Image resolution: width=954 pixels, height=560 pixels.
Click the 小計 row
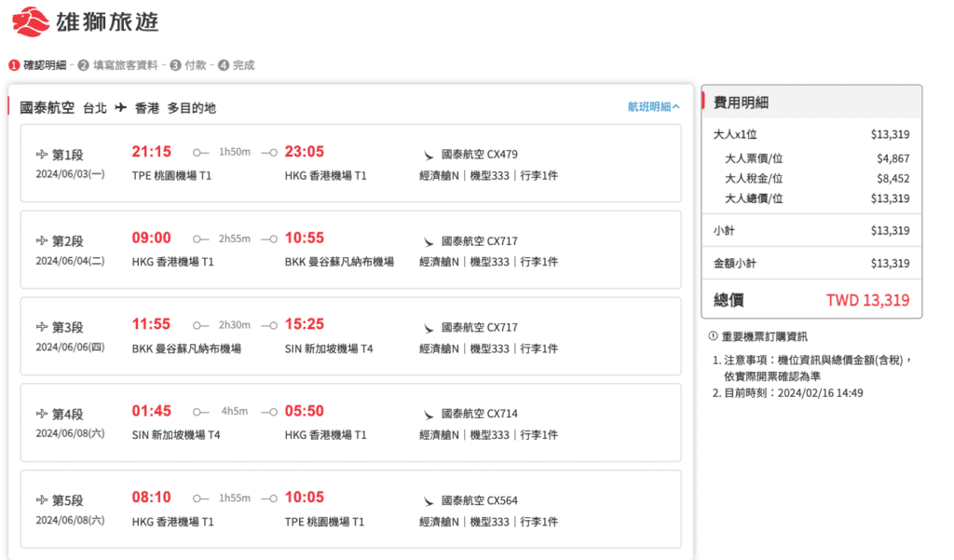(811, 231)
